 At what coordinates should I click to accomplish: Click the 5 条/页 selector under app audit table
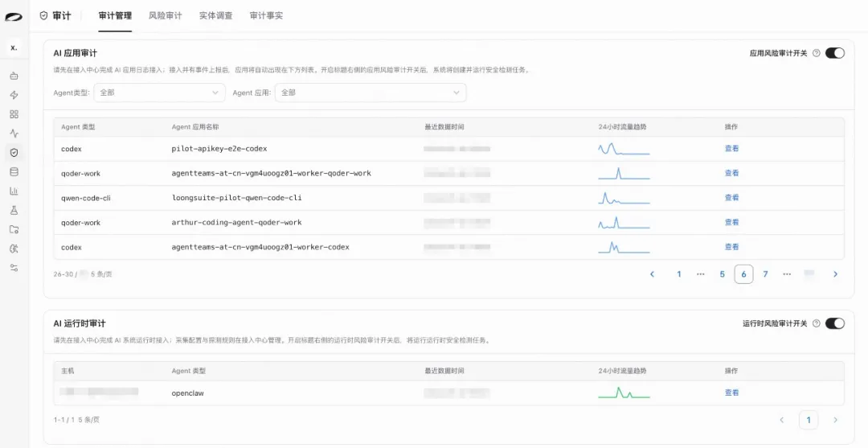pyautogui.click(x=101, y=274)
